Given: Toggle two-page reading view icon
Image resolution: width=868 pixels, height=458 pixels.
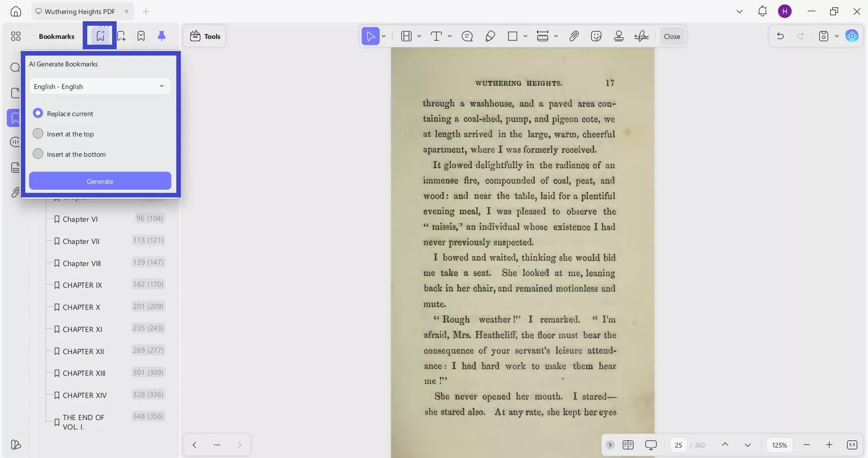Looking at the screenshot, I should click(x=628, y=445).
